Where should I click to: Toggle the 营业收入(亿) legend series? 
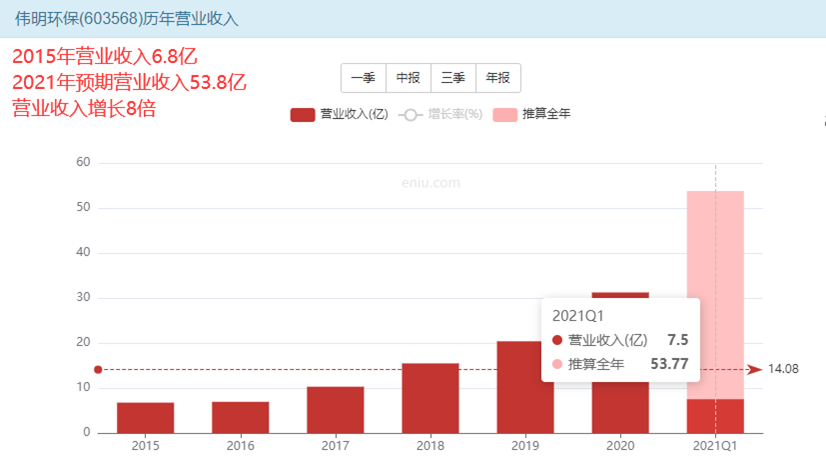click(339, 114)
